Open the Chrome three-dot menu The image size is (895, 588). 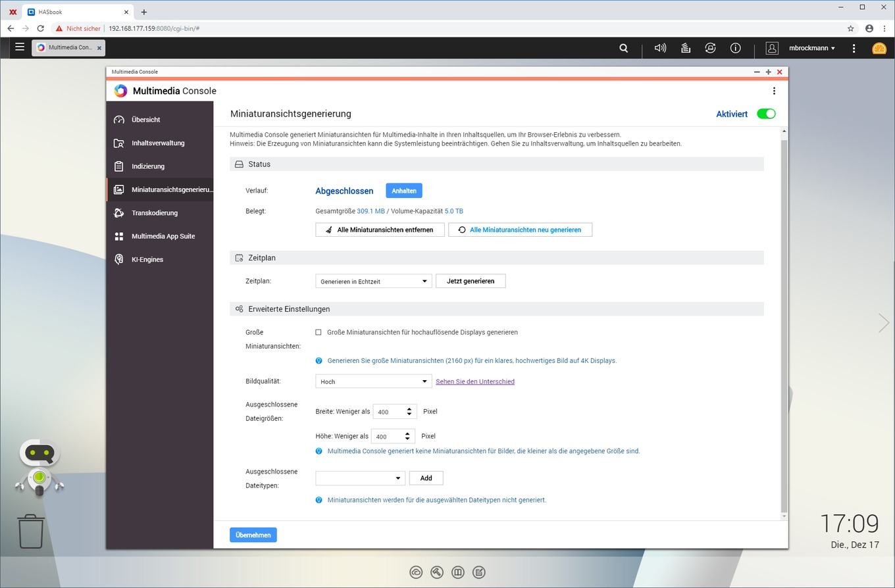(885, 28)
